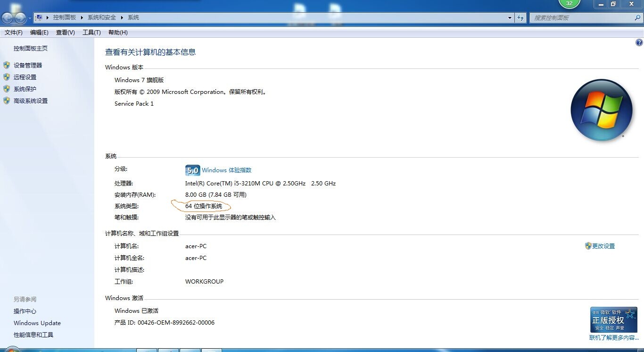Click the refresh icon beside address bar

(x=520, y=18)
